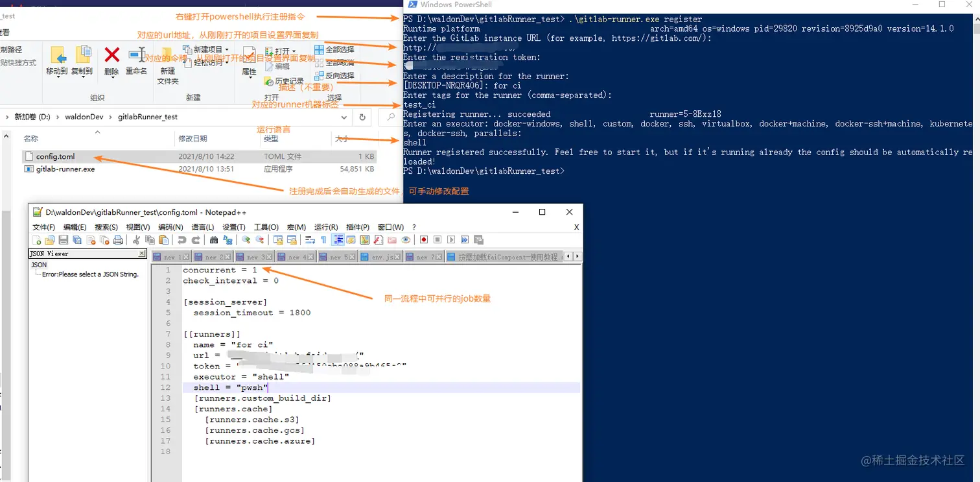Click the 历史记录 button in Explorer ribbon
The height and width of the screenshot is (482, 980).
click(284, 82)
